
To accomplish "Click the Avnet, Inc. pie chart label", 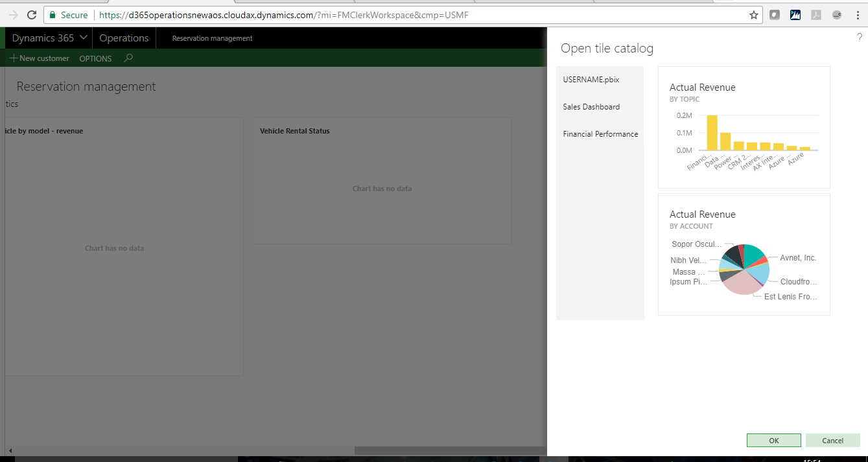I will coord(798,258).
